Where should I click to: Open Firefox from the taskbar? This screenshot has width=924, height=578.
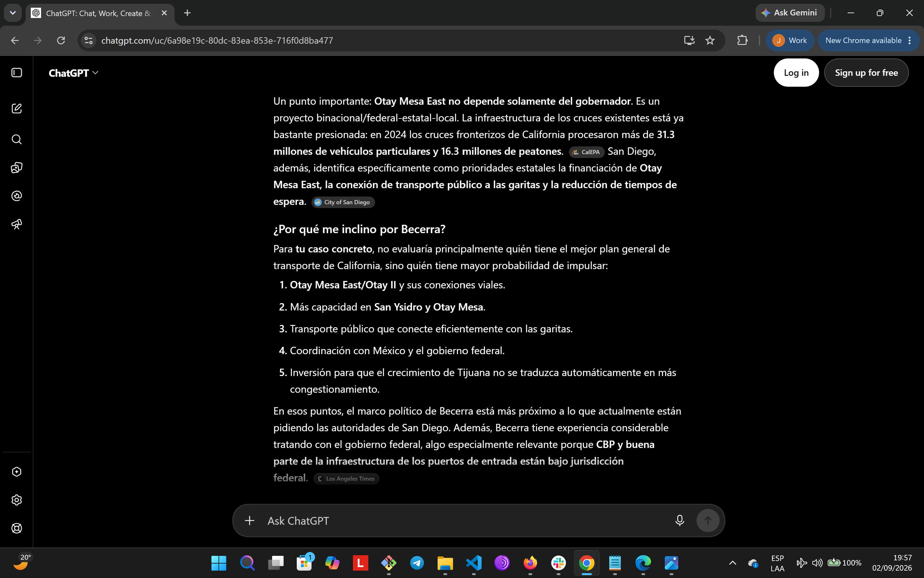click(530, 563)
